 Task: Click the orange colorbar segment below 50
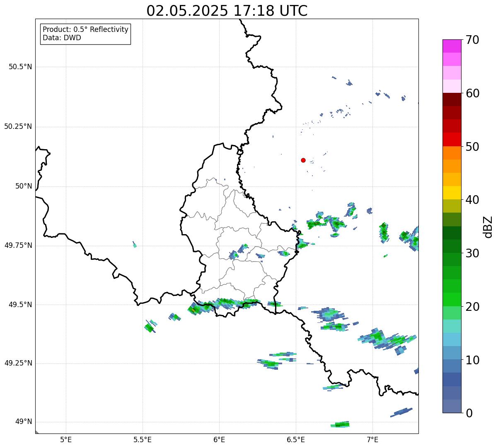click(x=452, y=153)
